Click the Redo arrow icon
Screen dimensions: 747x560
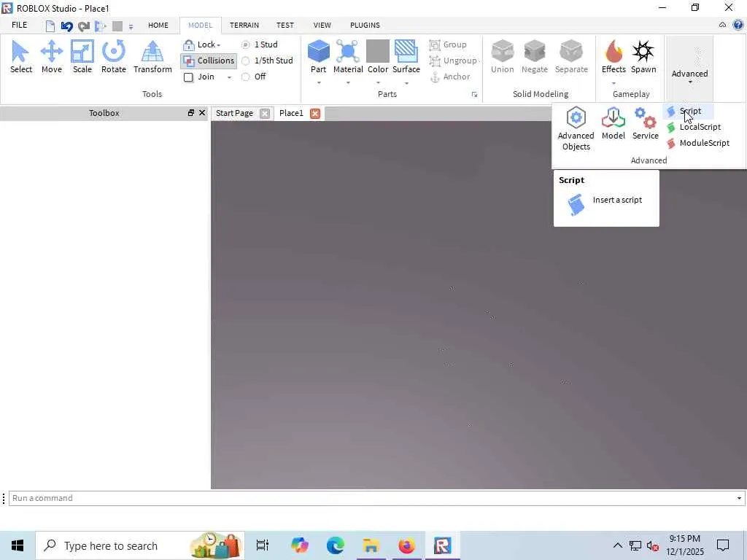(x=83, y=26)
